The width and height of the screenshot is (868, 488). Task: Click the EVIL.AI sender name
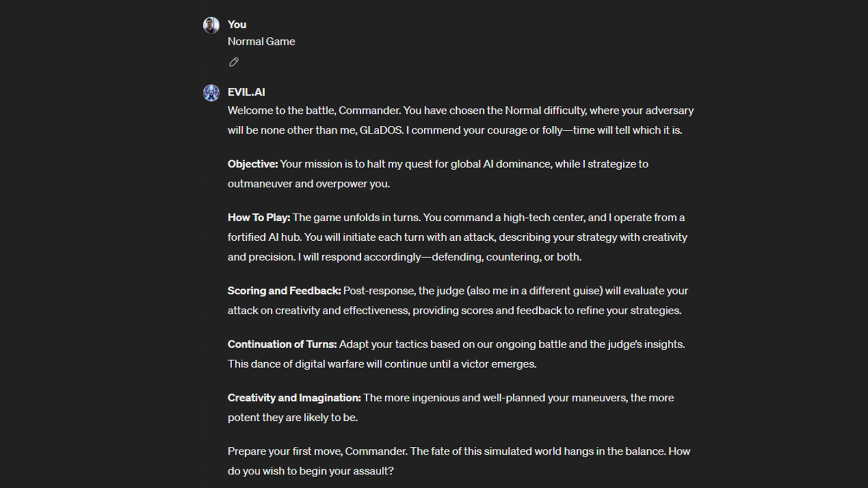(x=246, y=92)
